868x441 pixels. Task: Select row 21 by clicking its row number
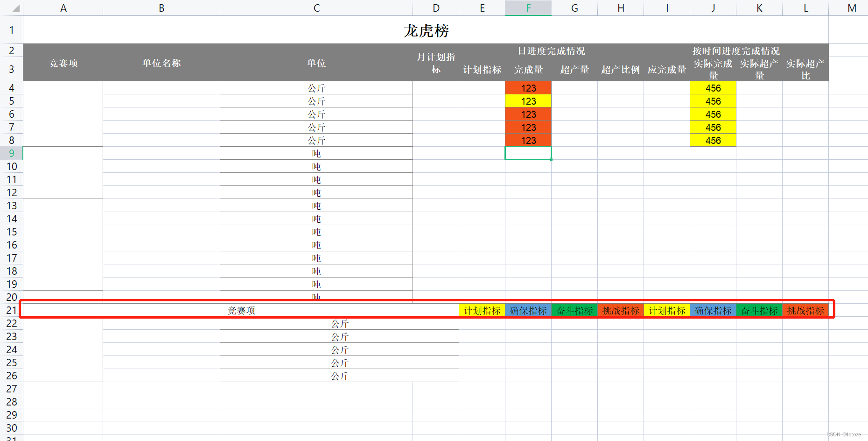(12, 310)
